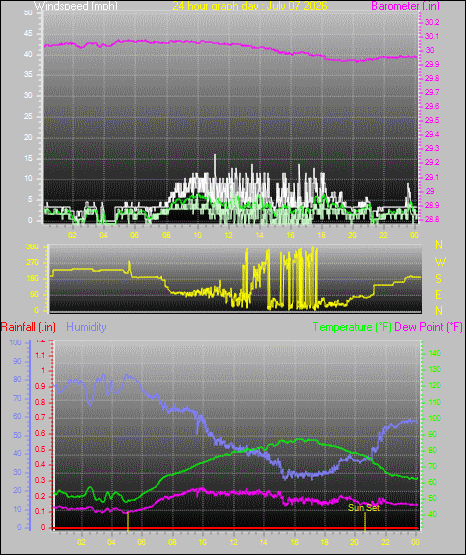Click the 'E' compass direction label
The height and width of the screenshot is (555, 466).
pos(438,294)
